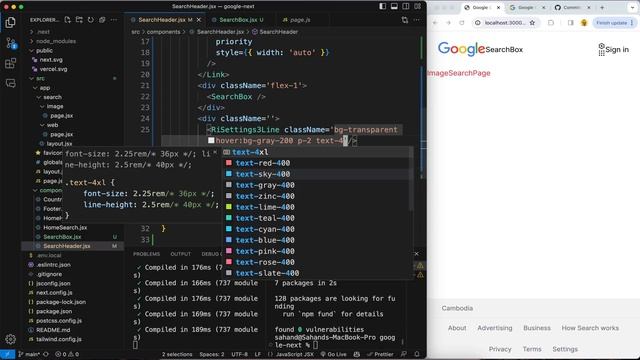Click the remote window indicator in status bar

[x=7, y=354]
